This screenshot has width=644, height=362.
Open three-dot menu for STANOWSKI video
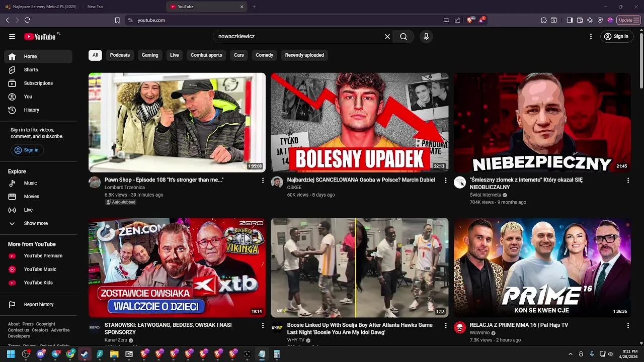263,325
